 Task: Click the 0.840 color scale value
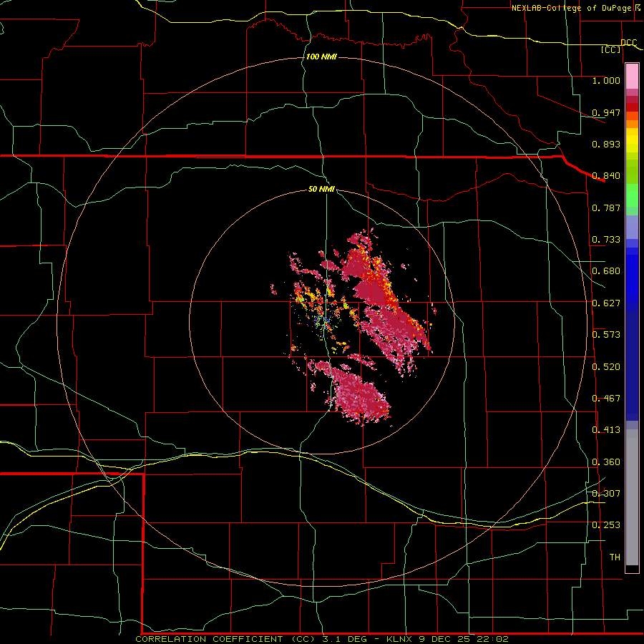[x=606, y=176]
